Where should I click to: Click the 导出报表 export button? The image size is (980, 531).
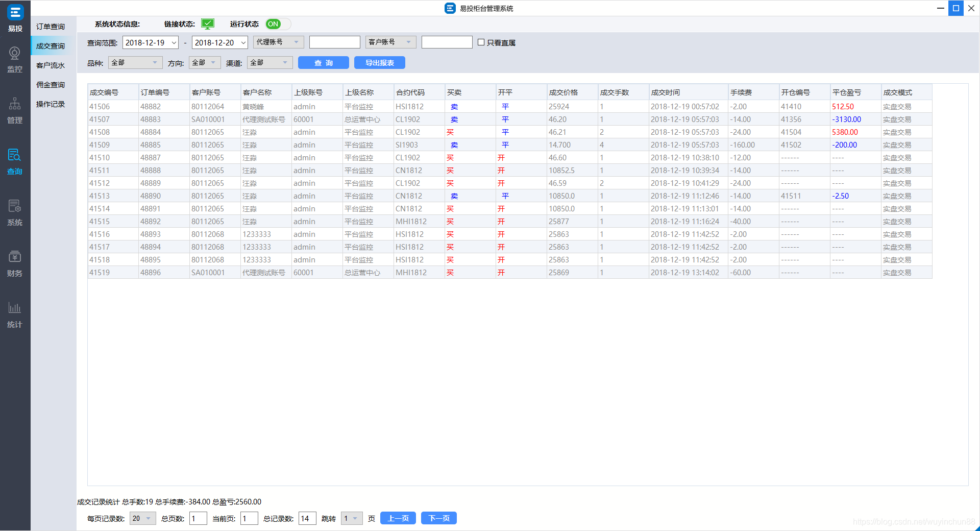(380, 62)
